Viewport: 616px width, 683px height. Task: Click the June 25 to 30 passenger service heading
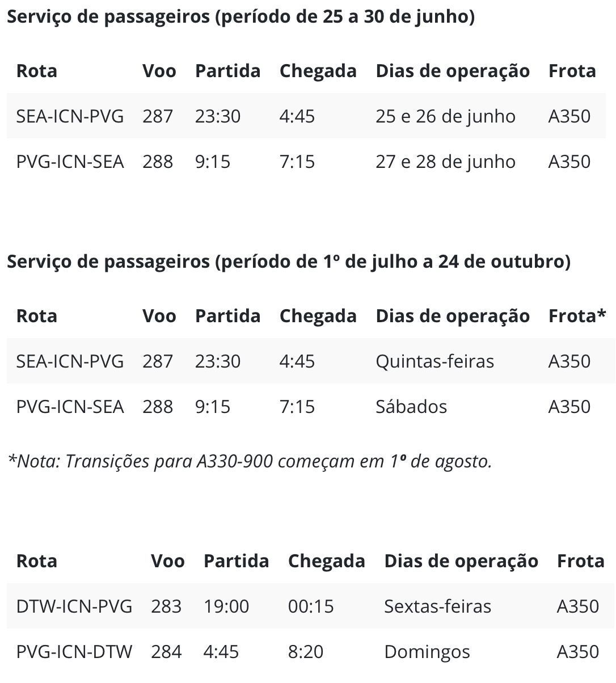pyautogui.click(x=241, y=17)
